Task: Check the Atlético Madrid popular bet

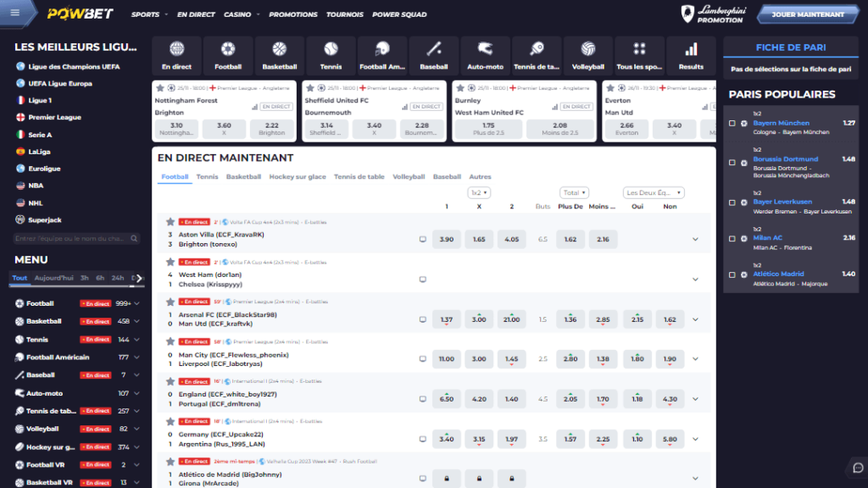Action: (732, 274)
